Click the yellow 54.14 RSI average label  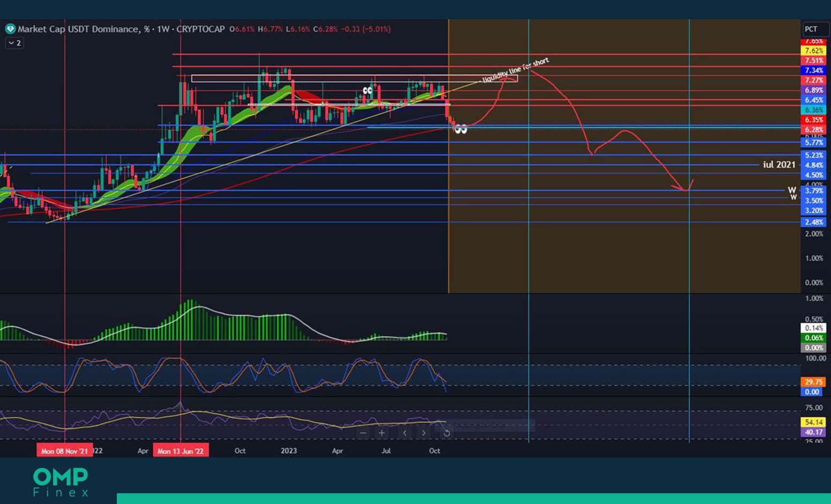click(814, 422)
